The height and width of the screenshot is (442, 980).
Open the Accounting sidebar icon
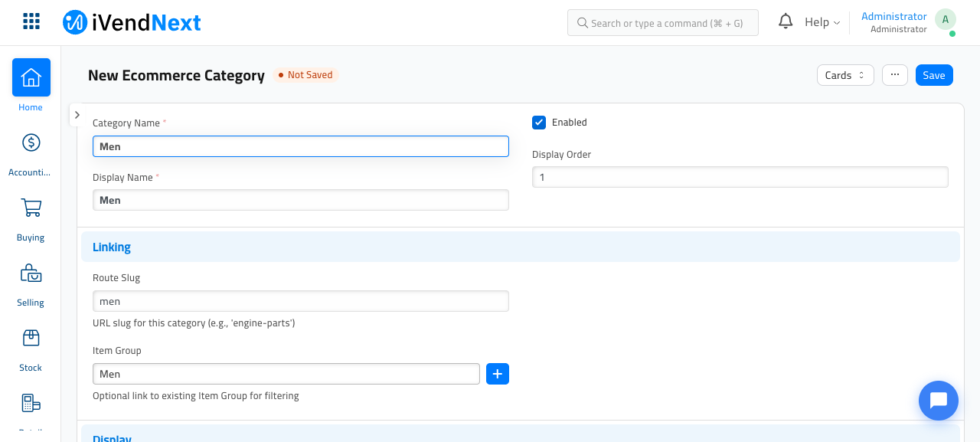[x=31, y=142]
